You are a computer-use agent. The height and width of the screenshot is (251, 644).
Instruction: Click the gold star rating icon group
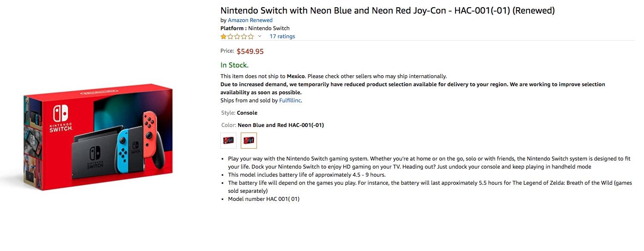pos(237,37)
